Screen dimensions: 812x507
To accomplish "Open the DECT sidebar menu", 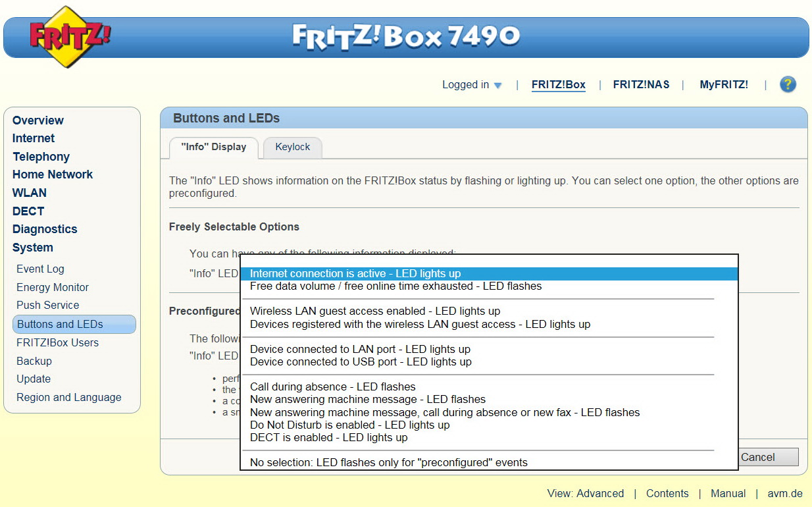I will [x=28, y=211].
